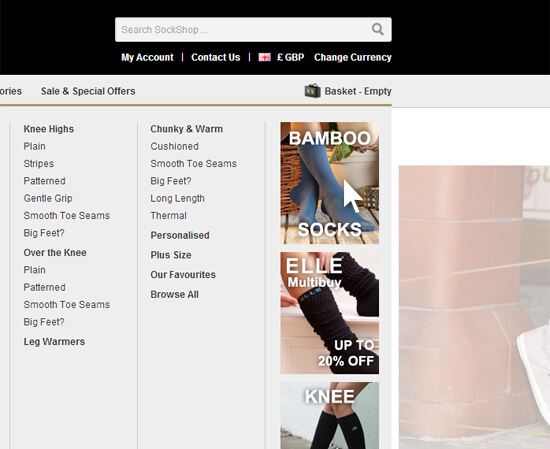The width and height of the screenshot is (550, 449).
Task: Click the shopping basket bag icon
Action: click(312, 91)
